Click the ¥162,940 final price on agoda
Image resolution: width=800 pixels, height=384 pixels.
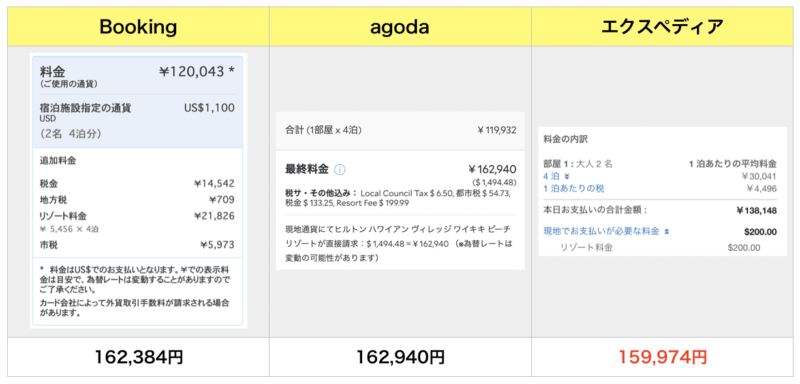click(492, 169)
